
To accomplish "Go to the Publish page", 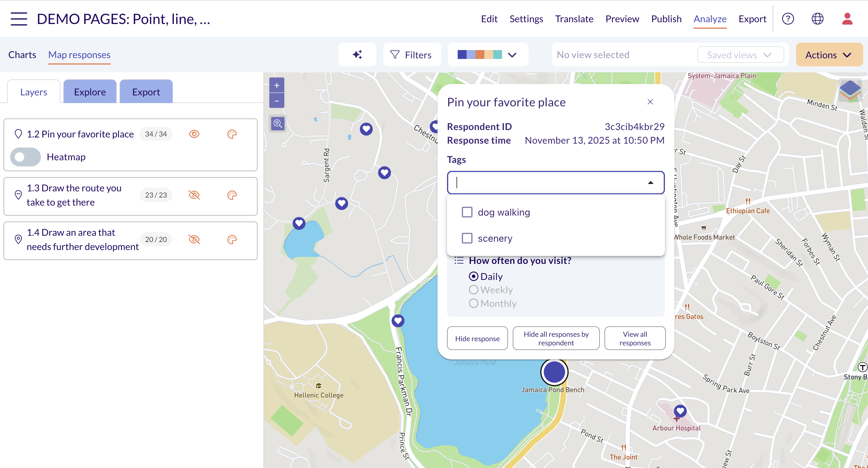I will coord(666,19).
